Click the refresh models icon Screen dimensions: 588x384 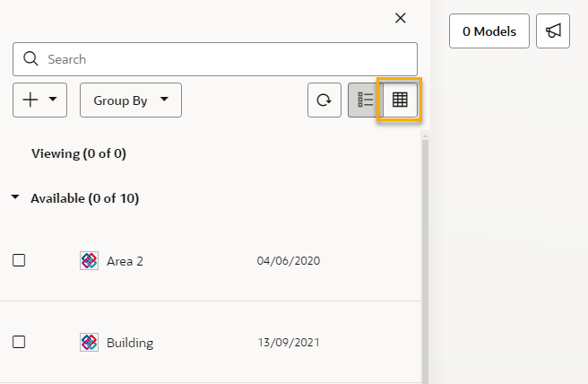pyautogui.click(x=324, y=100)
